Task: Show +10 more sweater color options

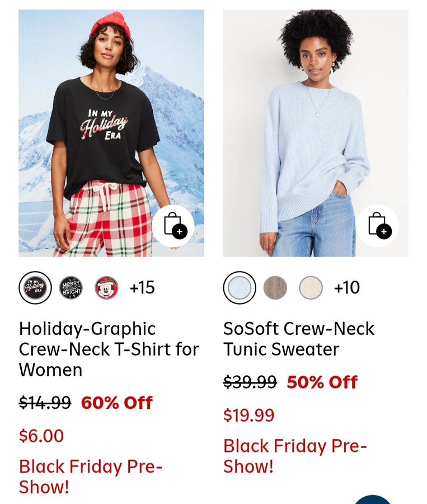Action: tap(346, 287)
